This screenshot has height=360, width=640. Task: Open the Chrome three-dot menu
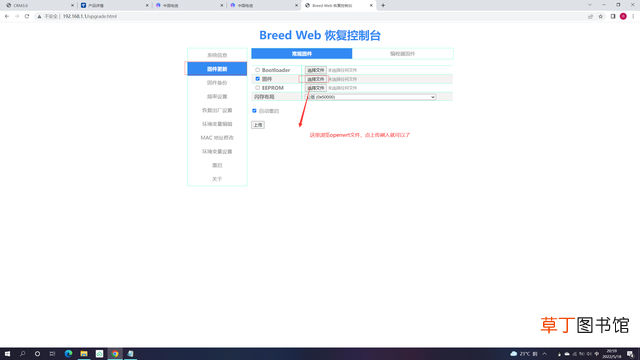[x=633, y=16]
